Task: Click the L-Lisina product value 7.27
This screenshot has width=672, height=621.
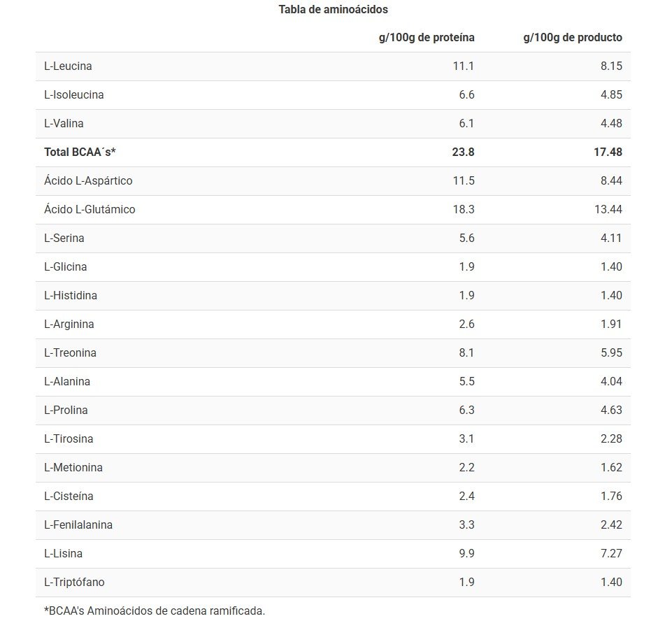Action: 610,554
